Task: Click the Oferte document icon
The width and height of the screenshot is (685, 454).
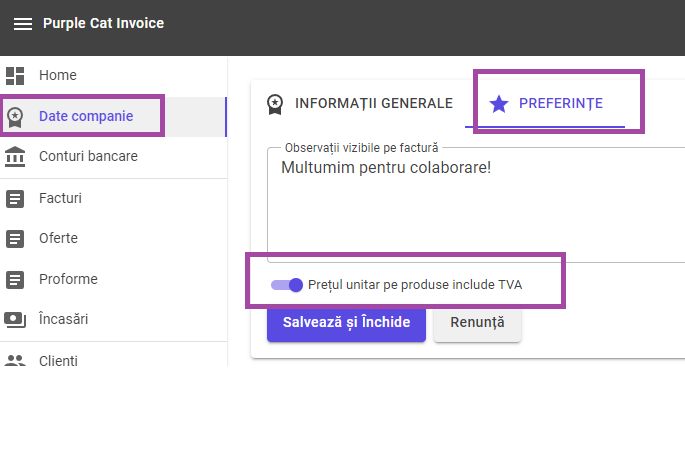Action: (15, 239)
